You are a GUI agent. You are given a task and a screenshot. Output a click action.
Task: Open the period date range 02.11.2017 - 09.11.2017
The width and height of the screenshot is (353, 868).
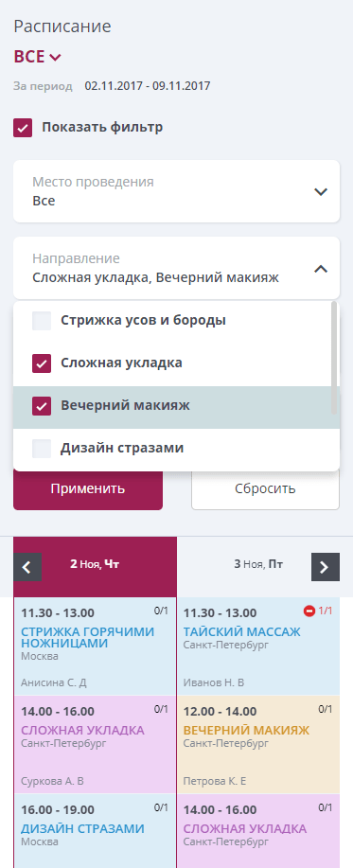tap(148, 86)
